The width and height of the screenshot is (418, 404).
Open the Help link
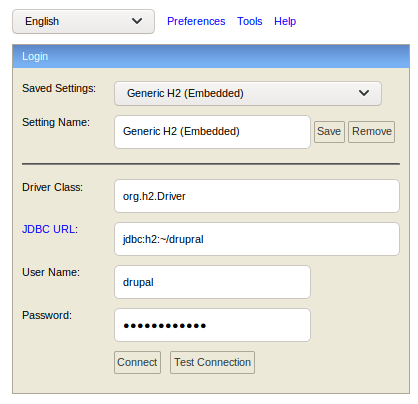tap(285, 21)
